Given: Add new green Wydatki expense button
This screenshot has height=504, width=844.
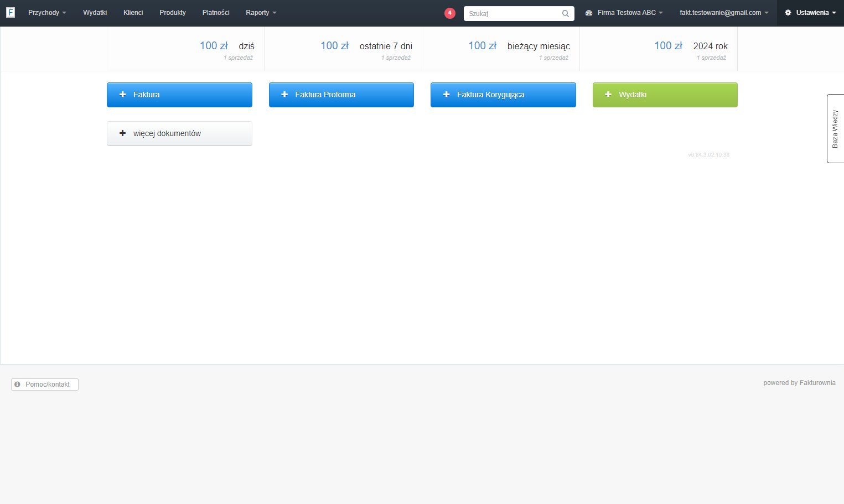Looking at the screenshot, I should (665, 95).
